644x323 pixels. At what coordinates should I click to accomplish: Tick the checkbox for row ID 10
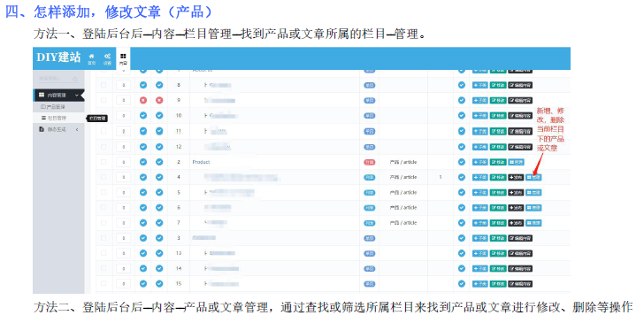point(103,115)
